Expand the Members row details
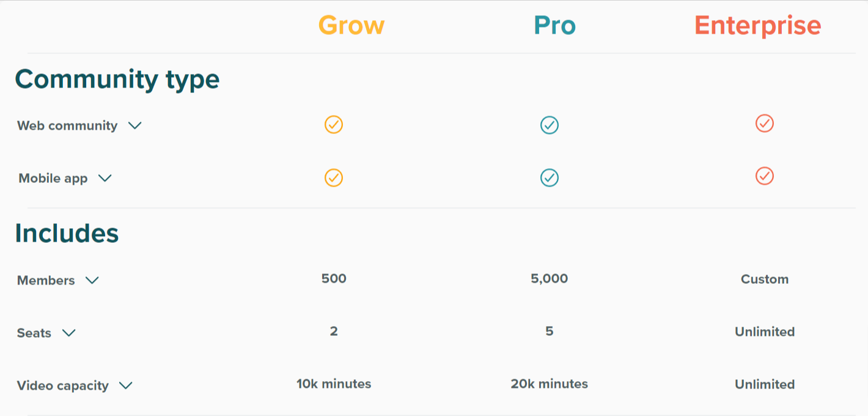Viewport: 868px width, 416px height. 92,281
